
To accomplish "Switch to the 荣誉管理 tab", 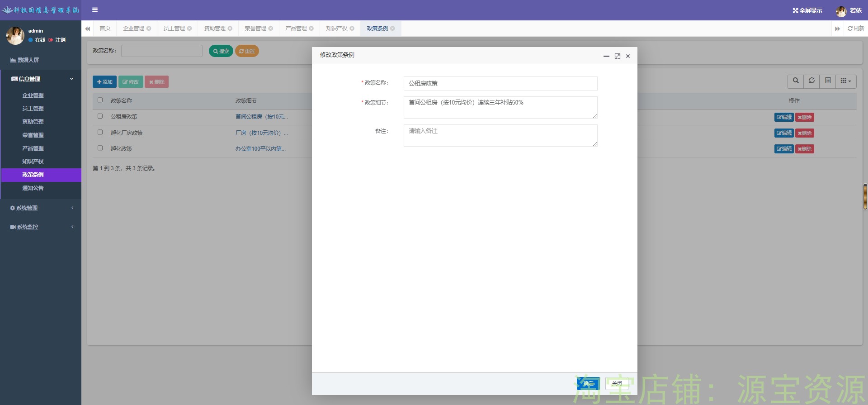I will coord(255,29).
